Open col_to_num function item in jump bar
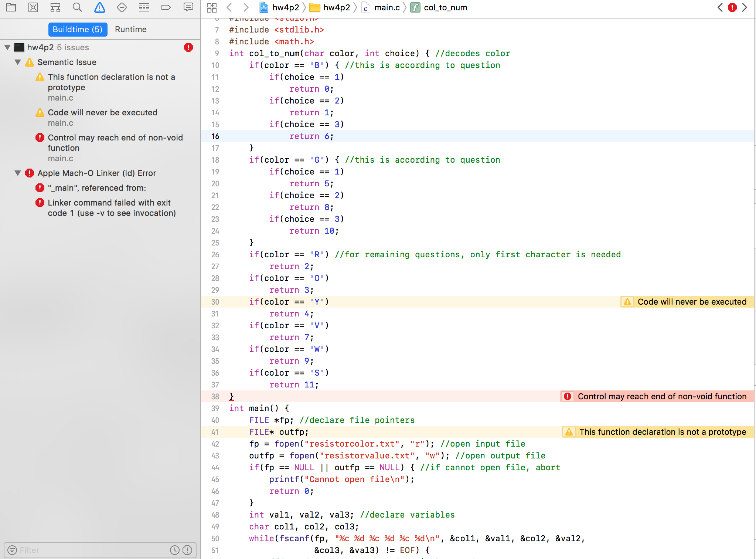 click(x=439, y=7)
